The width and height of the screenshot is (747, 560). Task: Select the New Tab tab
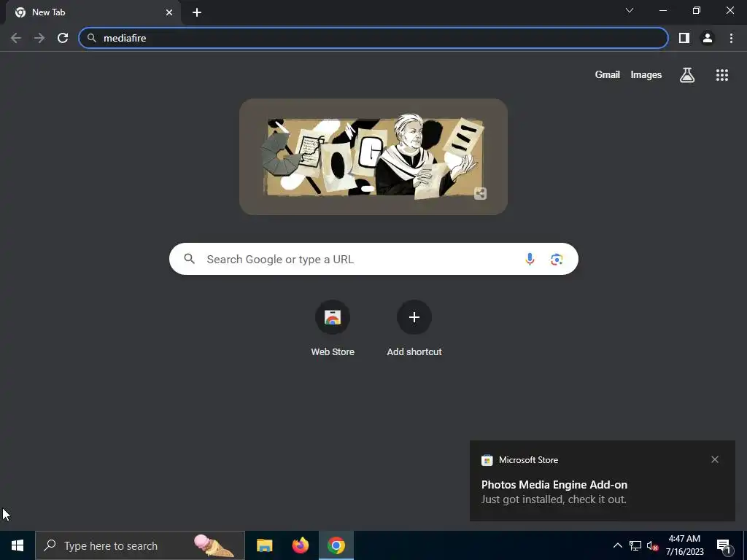click(x=93, y=12)
